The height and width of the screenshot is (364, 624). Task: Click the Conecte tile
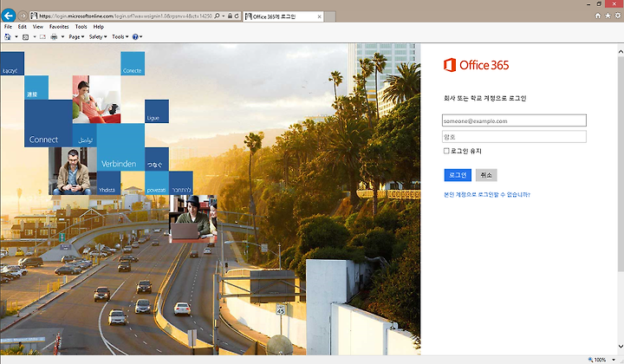(x=133, y=63)
